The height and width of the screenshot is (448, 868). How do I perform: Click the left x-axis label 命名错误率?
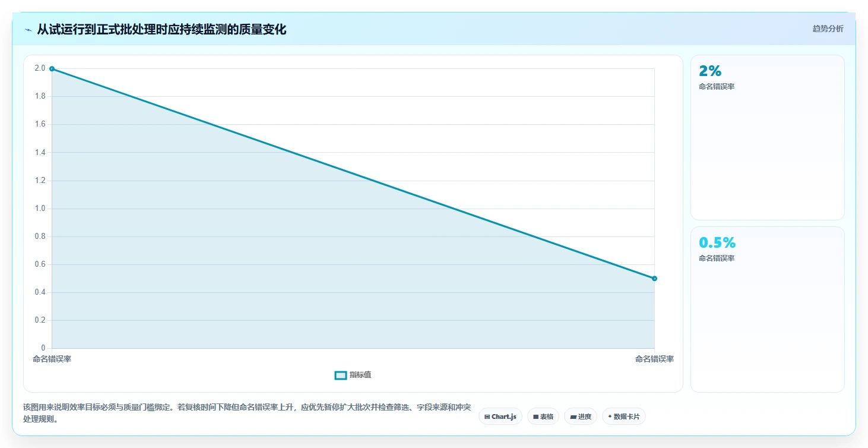52,359
